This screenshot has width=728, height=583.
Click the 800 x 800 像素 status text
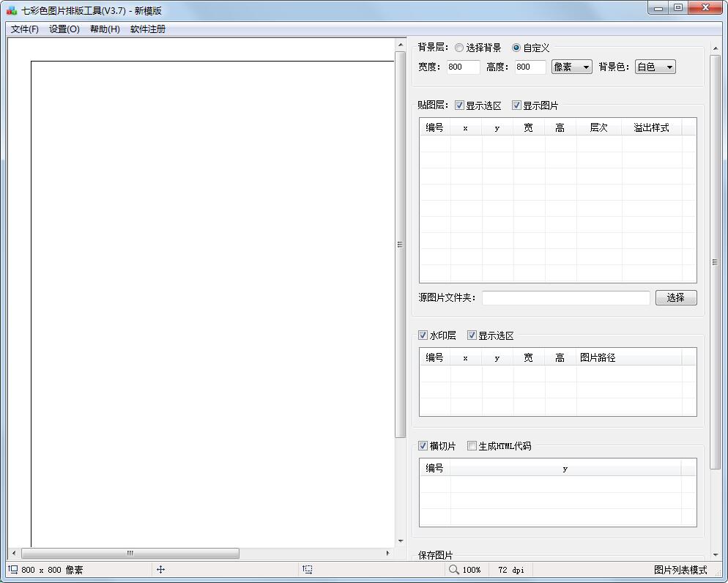[52, 570]
